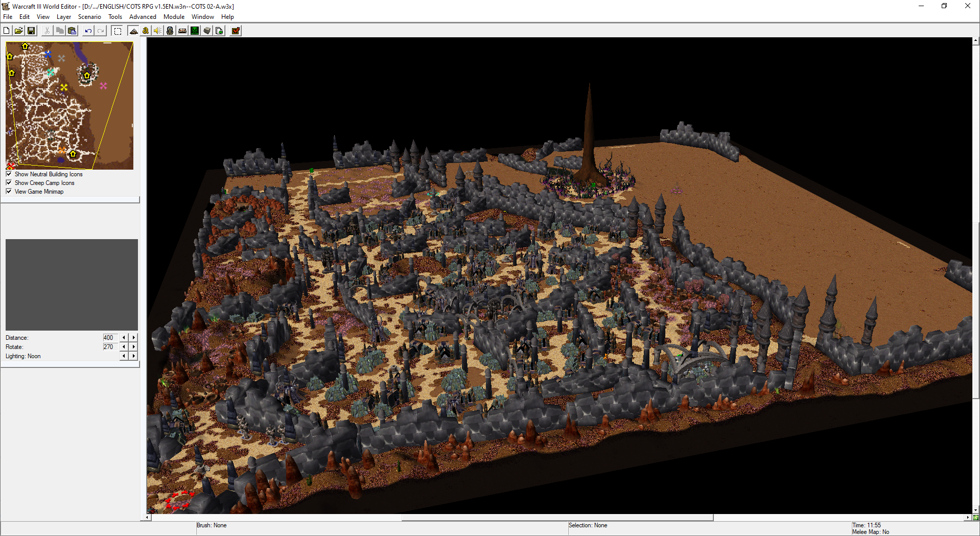Click the viewport scroll-up arrow
980x536 pixels.
point(976,40)
